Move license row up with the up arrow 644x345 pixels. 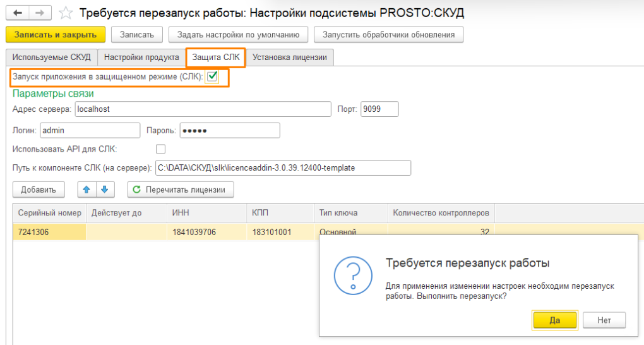pos(87,189)
